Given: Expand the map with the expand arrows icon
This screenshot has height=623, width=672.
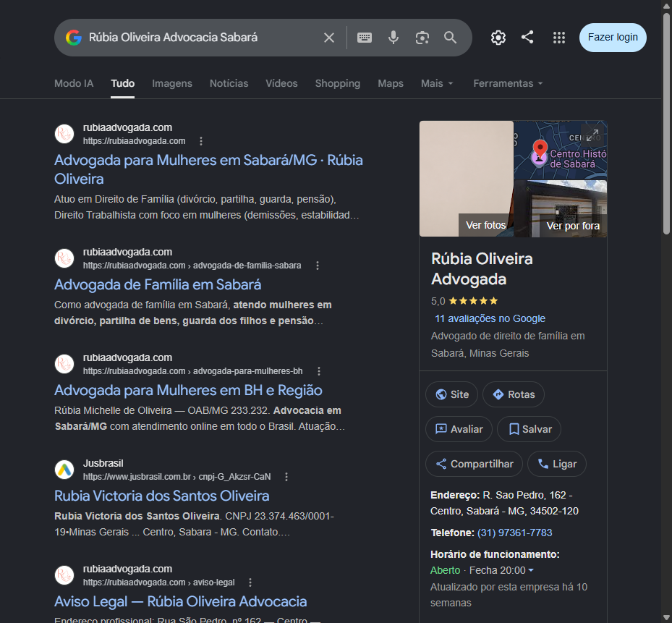Looking at the screenshot, I should [x=592, y=135].
